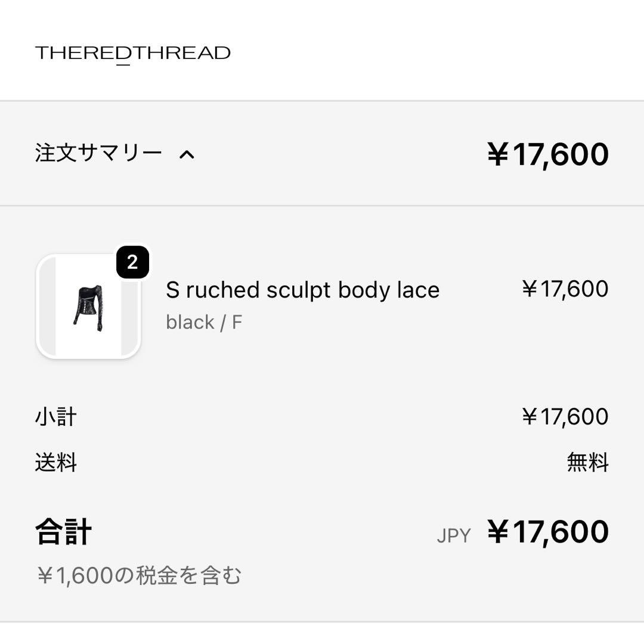Open the product page for S ruched sculpt body lace
This screenshot has width=644, height=644.
[302, 290]
